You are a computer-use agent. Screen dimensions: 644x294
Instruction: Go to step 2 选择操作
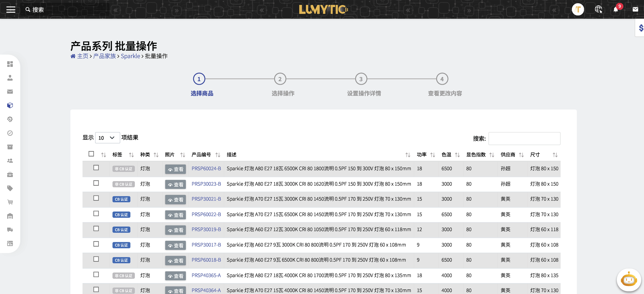pyautogui.click(x=280, y=79)
